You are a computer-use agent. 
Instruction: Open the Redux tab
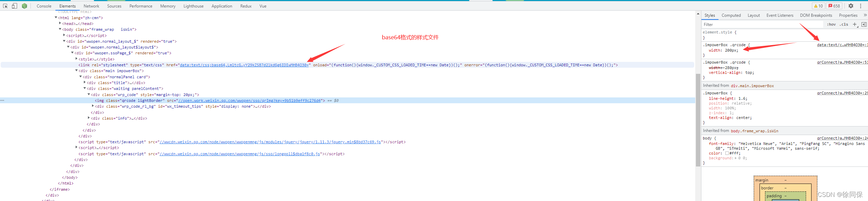click(246, 6)
